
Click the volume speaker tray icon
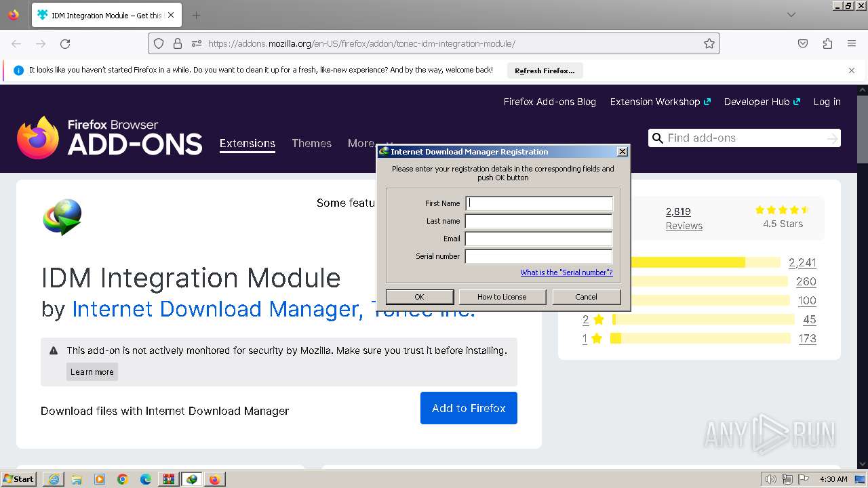[x=771, y=479]
